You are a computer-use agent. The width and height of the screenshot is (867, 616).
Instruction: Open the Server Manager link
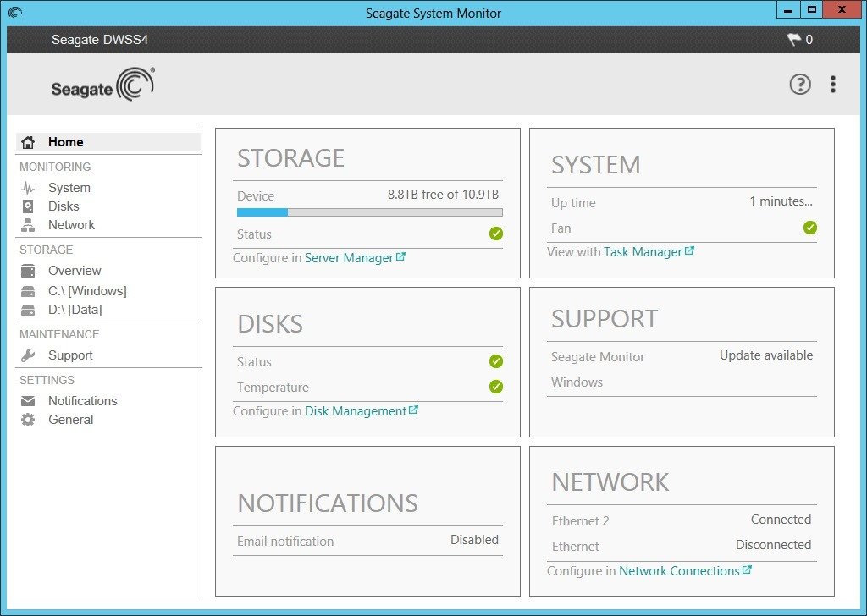pyautogui.click(x=349, y=258)
